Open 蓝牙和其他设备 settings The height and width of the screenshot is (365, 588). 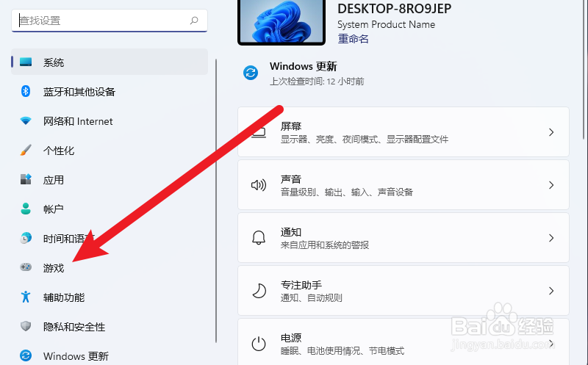[110, 92]
